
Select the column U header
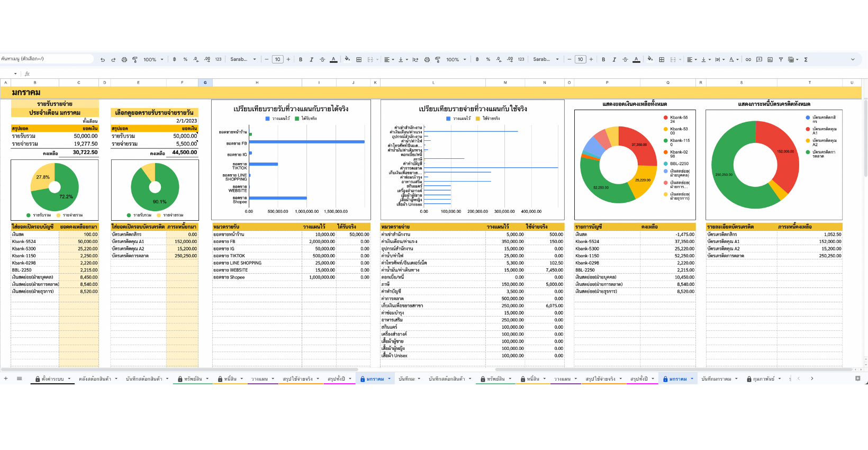(852, 83)
